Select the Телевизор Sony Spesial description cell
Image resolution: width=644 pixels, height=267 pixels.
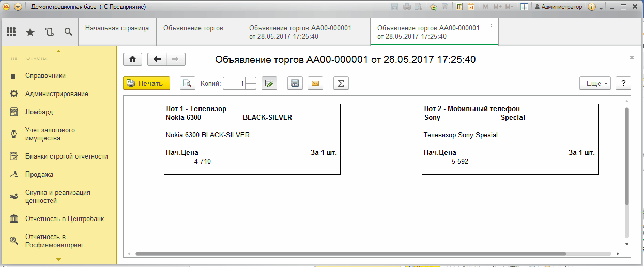coord(461,135)
